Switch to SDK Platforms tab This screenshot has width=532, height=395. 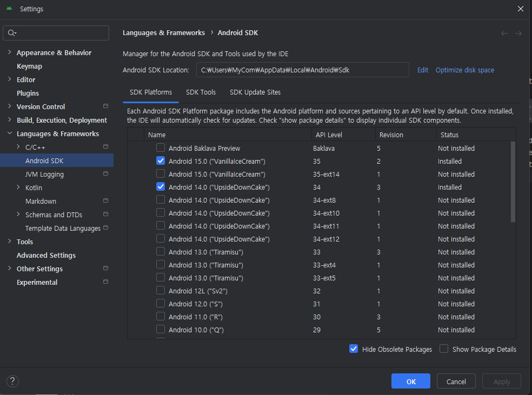[x=151, y=92]
